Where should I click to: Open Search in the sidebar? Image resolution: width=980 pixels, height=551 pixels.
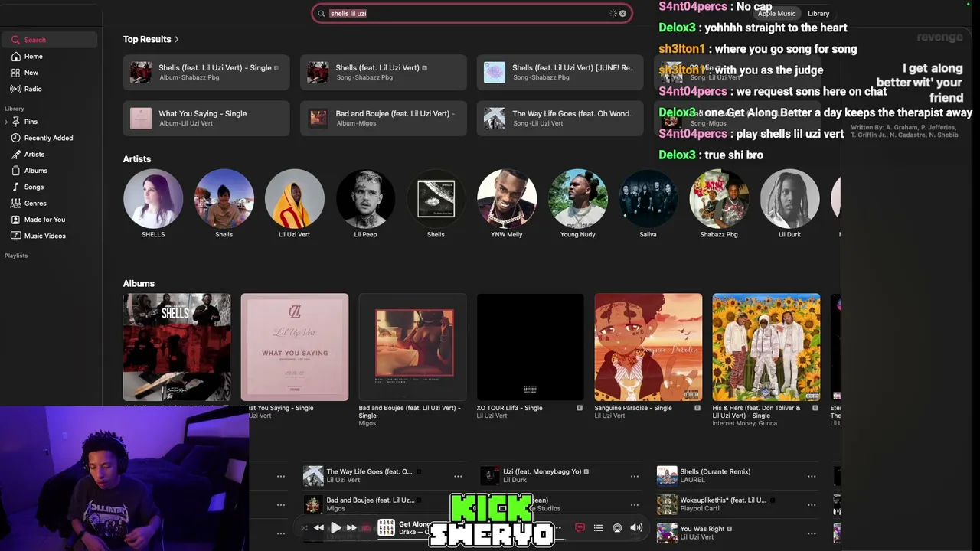(49, 40)
